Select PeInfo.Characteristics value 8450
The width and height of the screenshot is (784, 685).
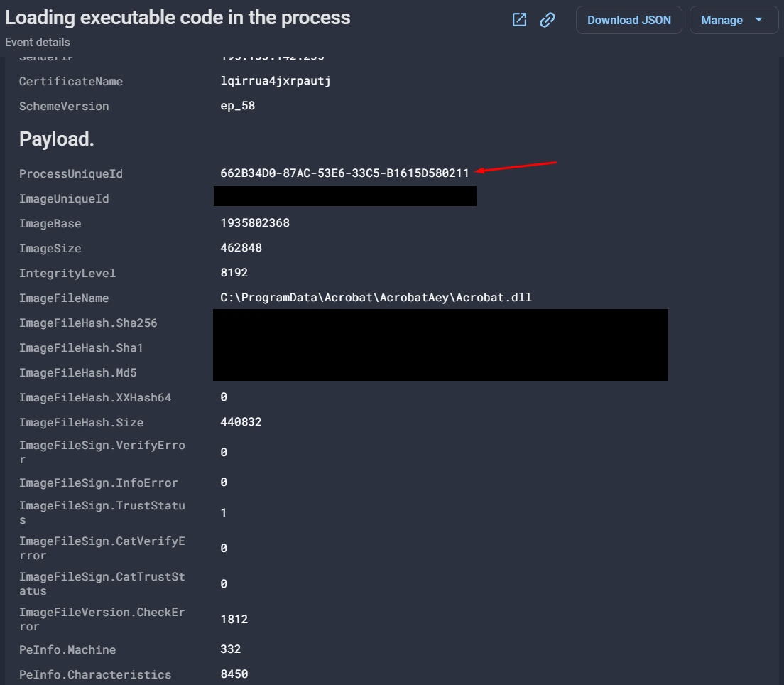(x=234, y=674)
